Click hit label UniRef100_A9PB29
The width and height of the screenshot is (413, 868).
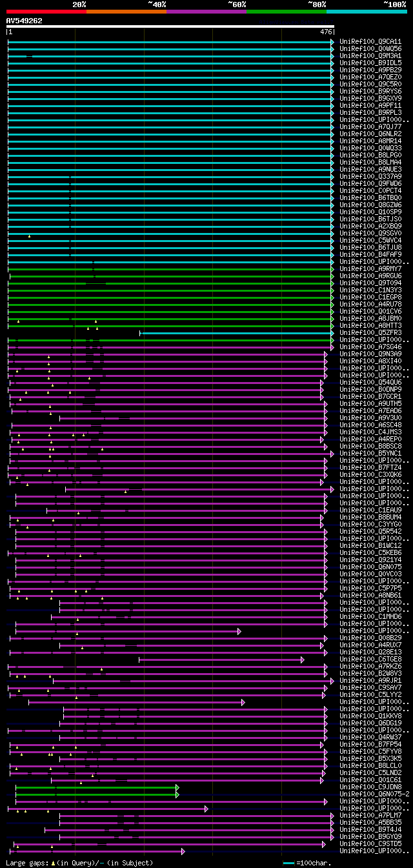(370, 70)
